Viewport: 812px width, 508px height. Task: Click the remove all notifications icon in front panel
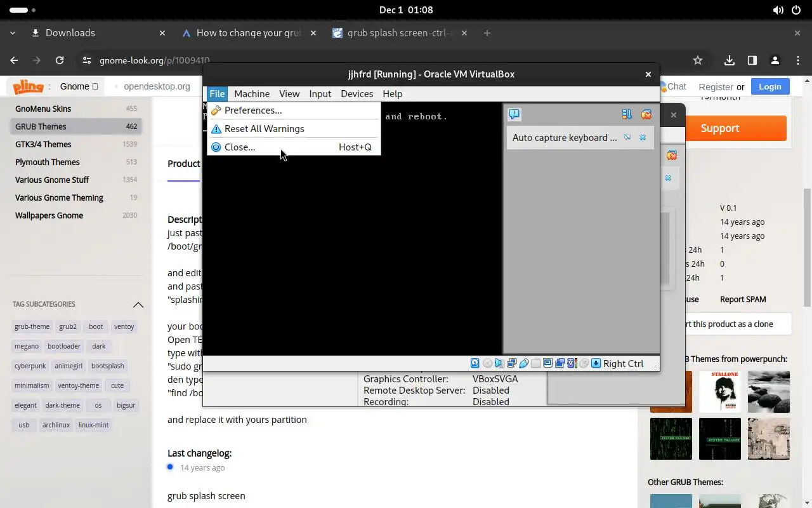tap(646, 114)
